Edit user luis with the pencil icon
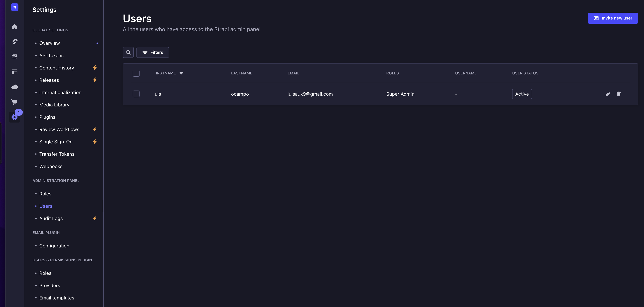The width and height of the screenshot is (644, 307). point(608,94)
